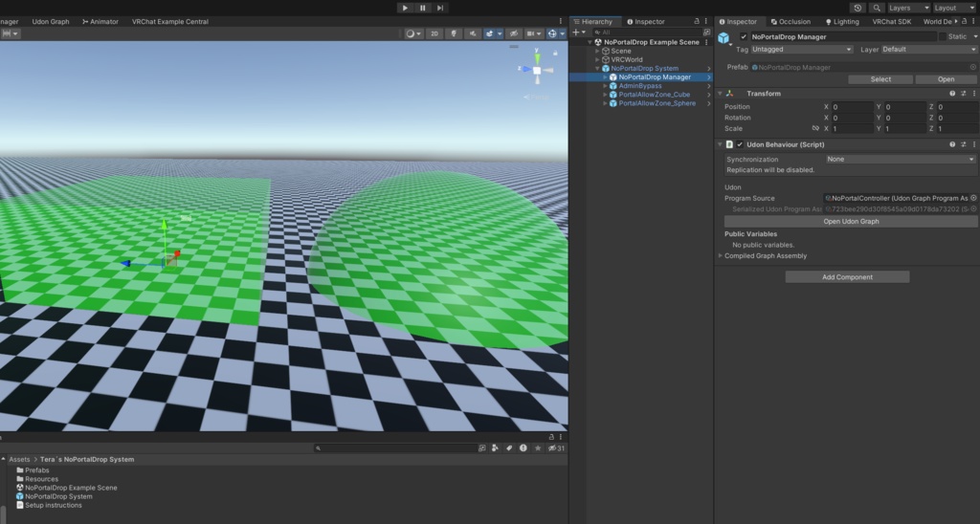The width and height of the screenshot is (980, 524).
Task: Open the VRChat SDK tab
Action: 891,21
